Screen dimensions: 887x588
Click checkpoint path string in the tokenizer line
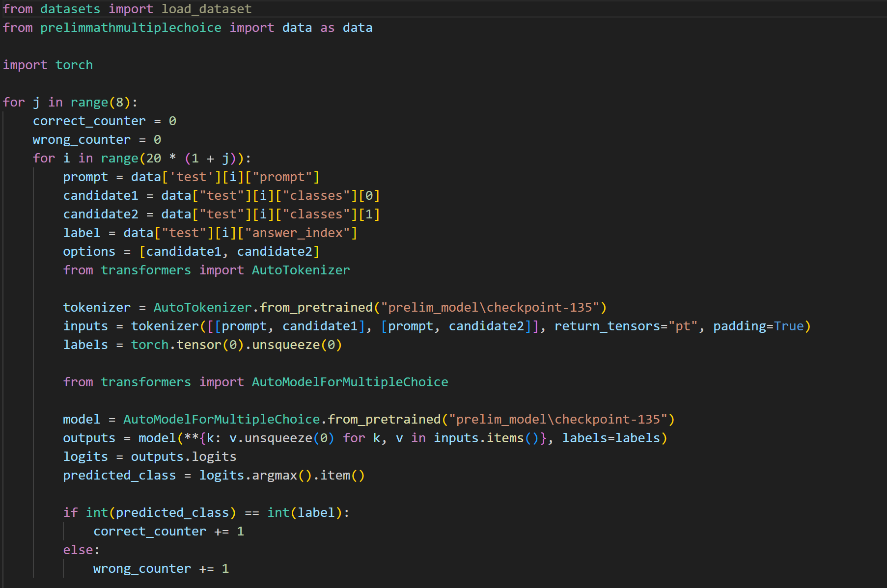click(x=490, y=307)
